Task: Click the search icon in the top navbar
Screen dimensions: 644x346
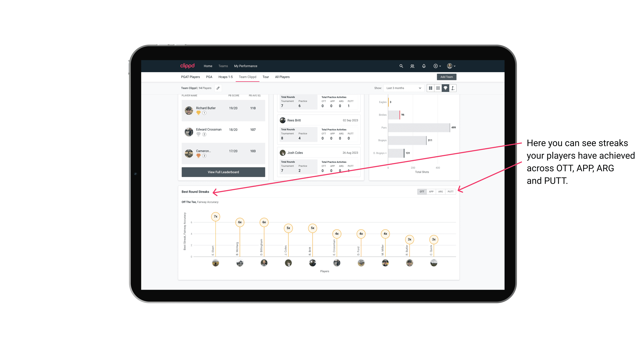Action: (x=401, y=66)
